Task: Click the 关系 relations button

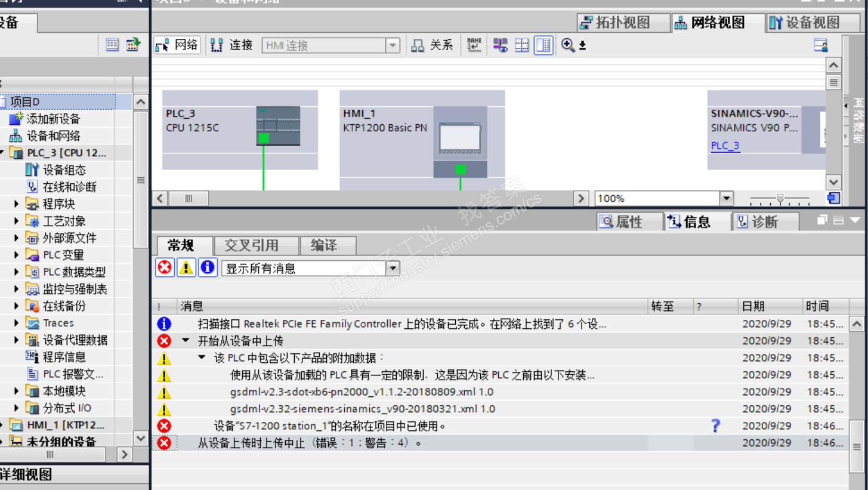Action: tap(433, 45)
